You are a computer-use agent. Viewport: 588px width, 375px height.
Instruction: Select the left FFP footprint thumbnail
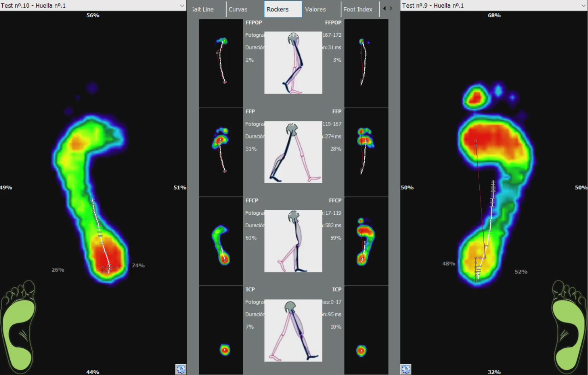click(221, 152)
